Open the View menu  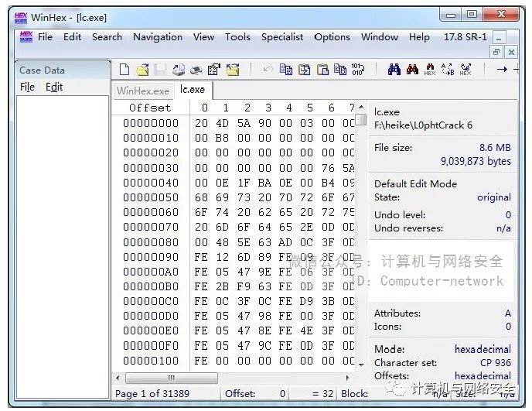tap(203, 36)
